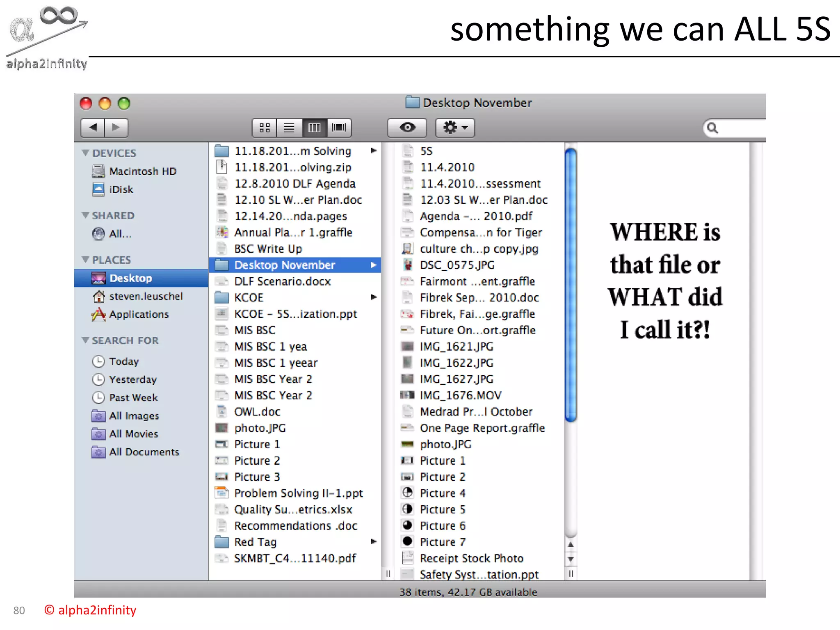Select the Today search item

pyautogui.click(x=124, y=361)
